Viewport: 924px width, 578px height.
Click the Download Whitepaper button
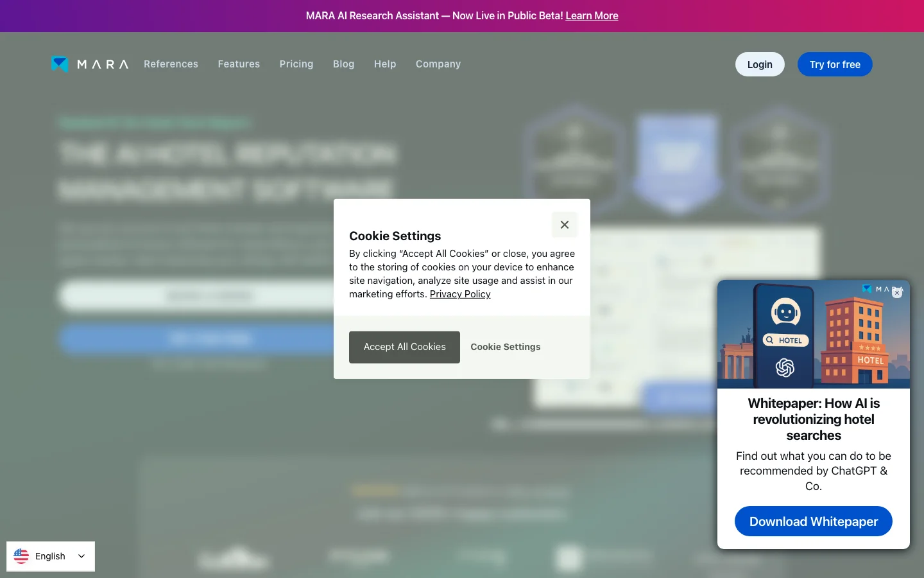(x=814, y=521)
